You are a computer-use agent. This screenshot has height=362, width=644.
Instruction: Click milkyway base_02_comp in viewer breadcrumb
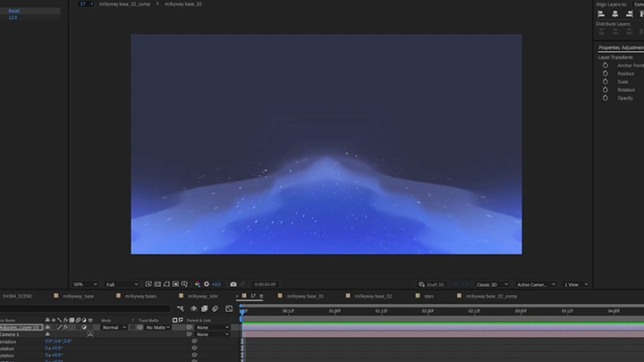pos(124,4)
